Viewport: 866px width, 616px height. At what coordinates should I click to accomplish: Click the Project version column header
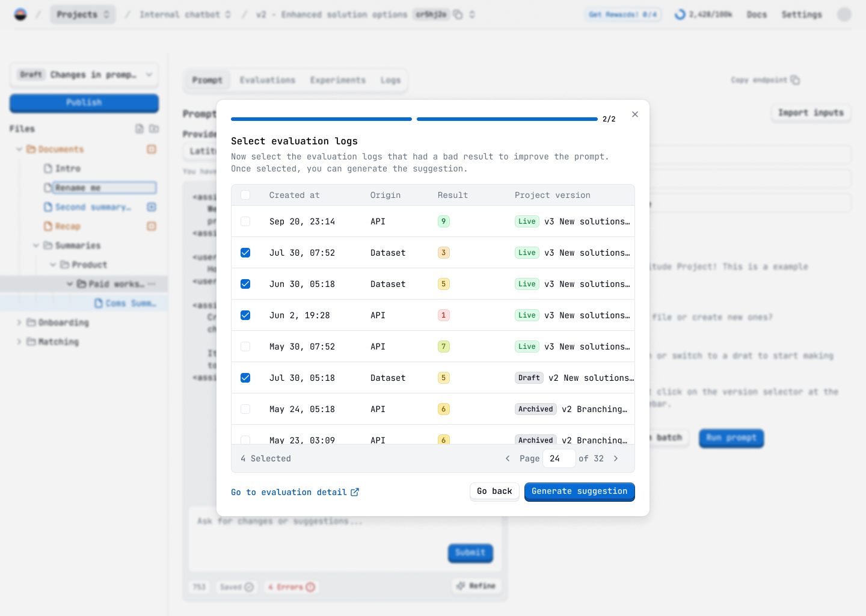[x=553, y=195]
